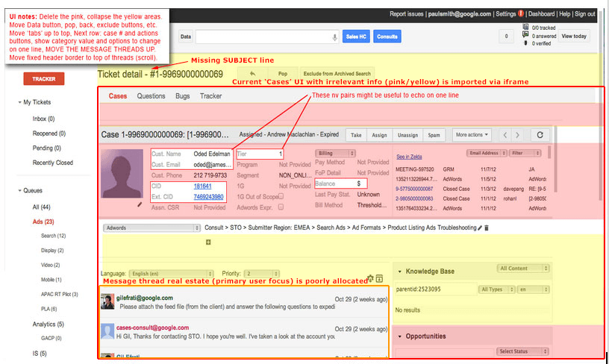Viewport: 609px width, 364px height.
Task: Open thread settings gear icon
Action: click(x=370, y=278)
